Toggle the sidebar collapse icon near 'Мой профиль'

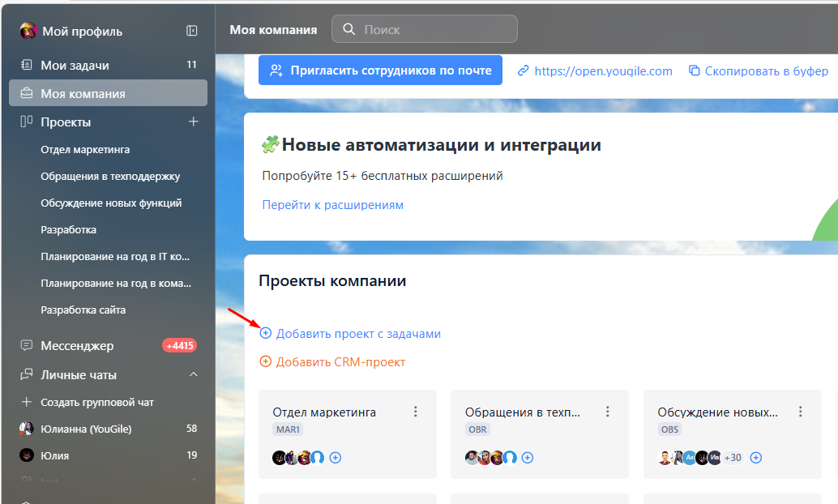(x=191, y=30)
